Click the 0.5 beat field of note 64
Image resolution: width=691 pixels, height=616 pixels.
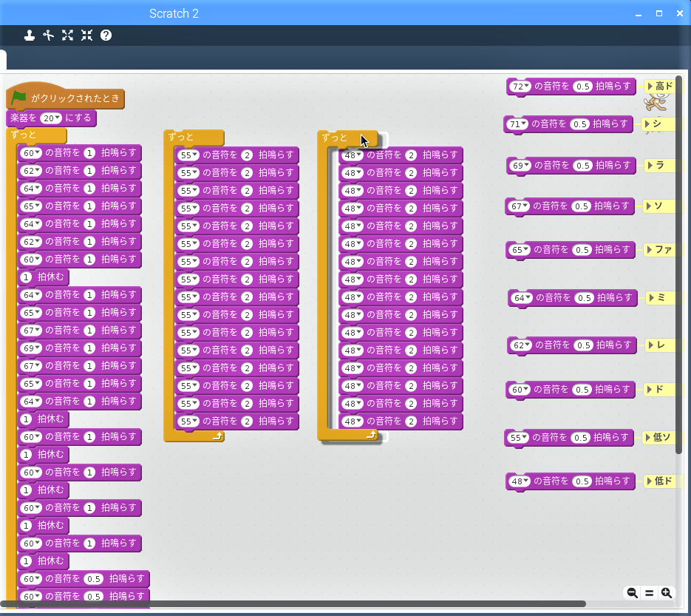click(585, 298)
